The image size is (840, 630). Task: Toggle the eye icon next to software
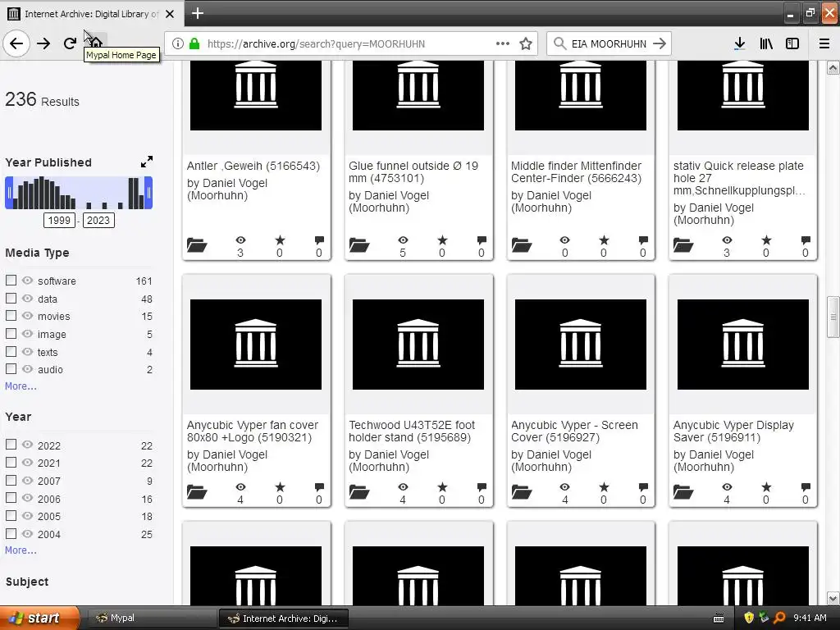click(27, 281)
